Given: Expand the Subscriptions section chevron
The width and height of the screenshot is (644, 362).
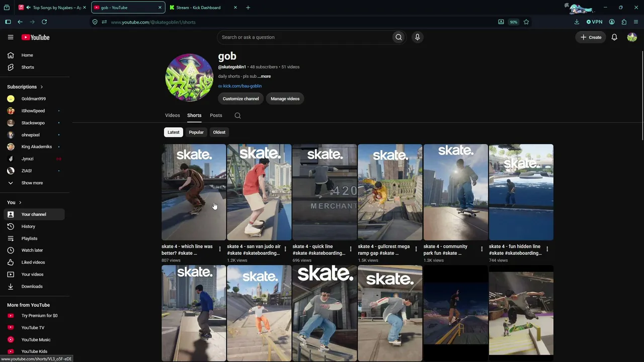Looking at the screenshot, I should click(41, 87).
